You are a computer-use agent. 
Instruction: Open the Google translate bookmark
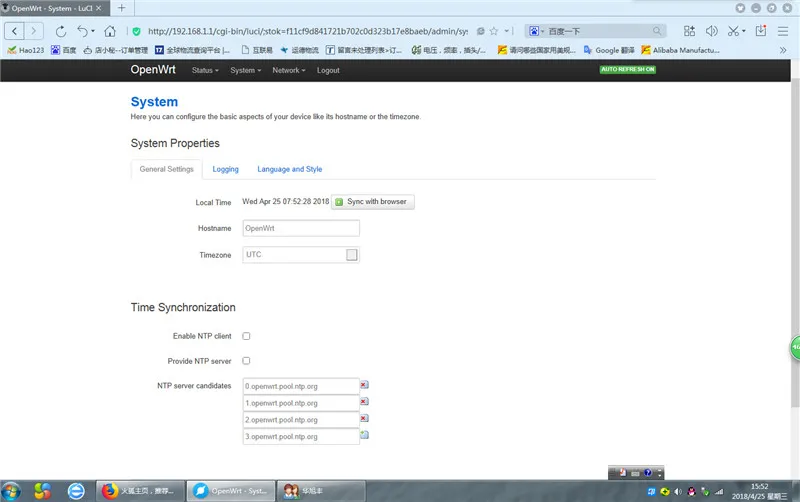[x=609, y=50]
